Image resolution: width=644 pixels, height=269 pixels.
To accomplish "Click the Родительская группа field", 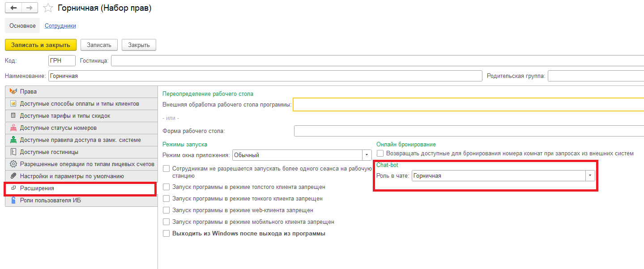I will tap(596, 76).
